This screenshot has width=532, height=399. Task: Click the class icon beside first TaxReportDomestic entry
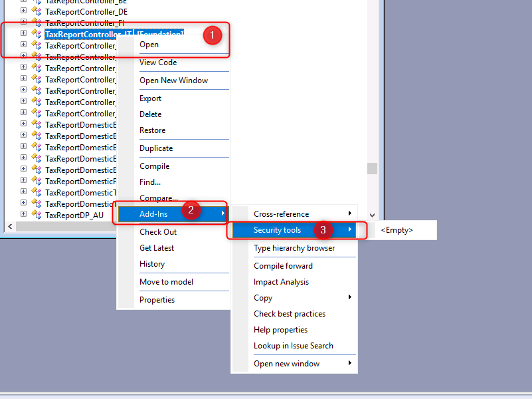click(x=36, y=124)
